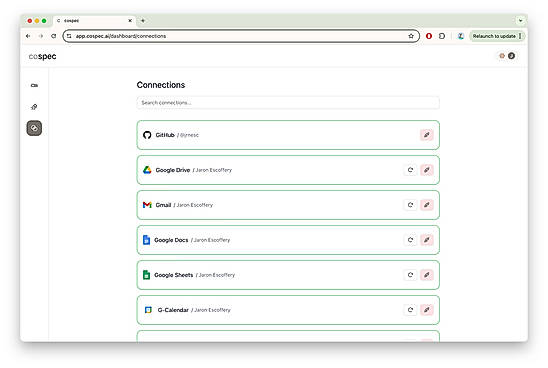The height and width of the screenshot is (368, 548).
Task: Click the orange sun theme icon at top right
Action: pos(502,56)
